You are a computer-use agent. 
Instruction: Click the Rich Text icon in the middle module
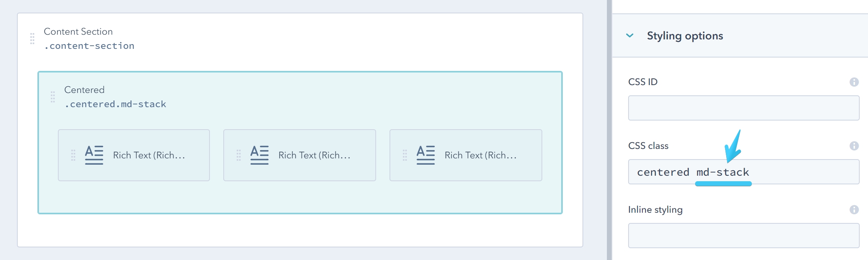(x=259, y=154)
